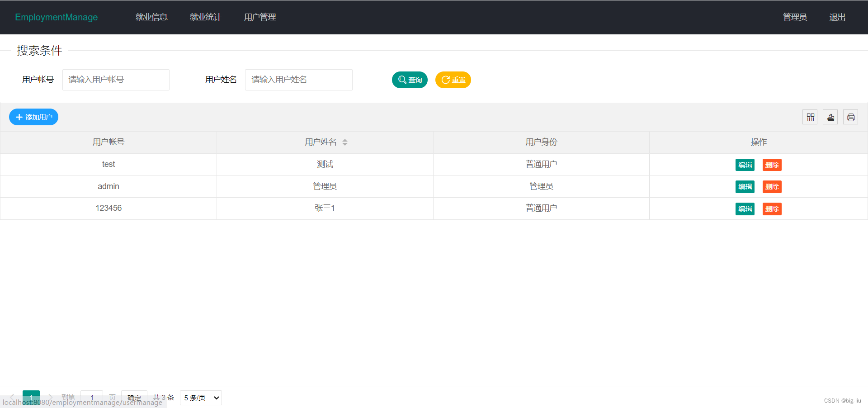
Task: Click 普通用户 cell in test row
Action: pos(541,164)
